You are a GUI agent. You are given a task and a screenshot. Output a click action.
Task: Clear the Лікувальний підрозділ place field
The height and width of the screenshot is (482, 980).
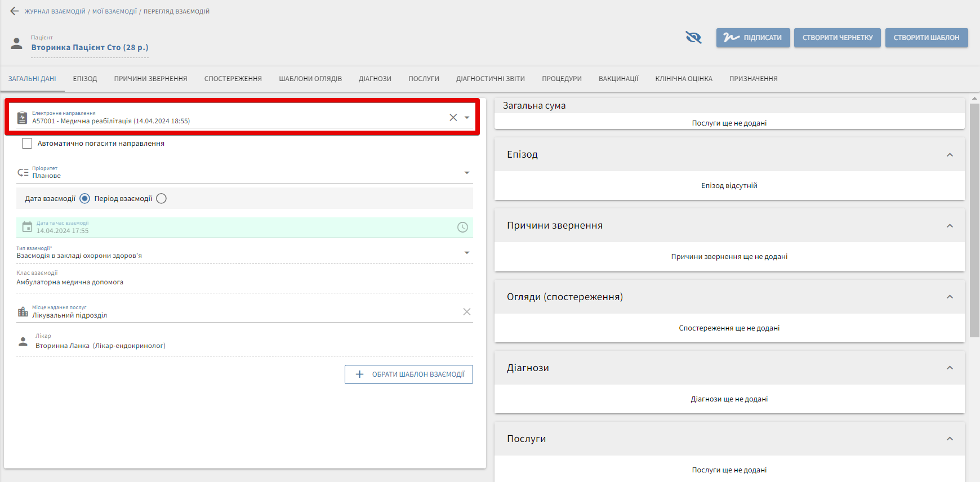[466, 312]
